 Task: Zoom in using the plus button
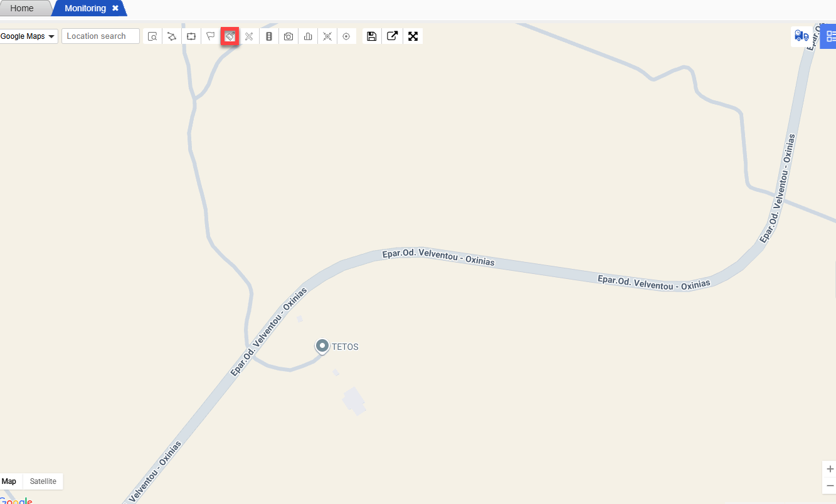tap(830, 469)
